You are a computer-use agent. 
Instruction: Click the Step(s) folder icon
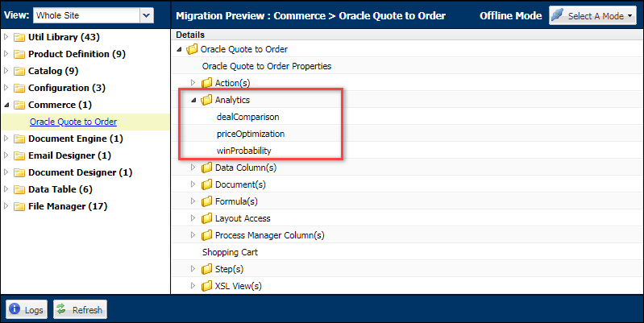(x=206, y=269)
